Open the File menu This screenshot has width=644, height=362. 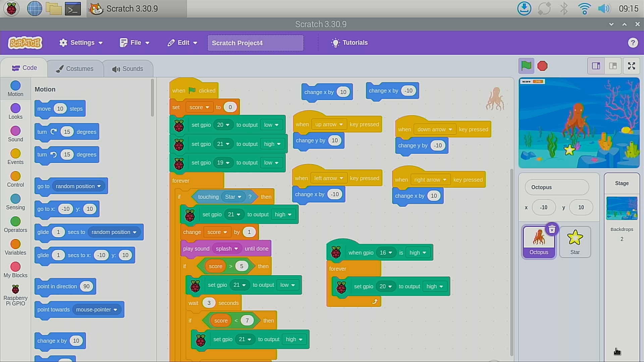[135, 43]
